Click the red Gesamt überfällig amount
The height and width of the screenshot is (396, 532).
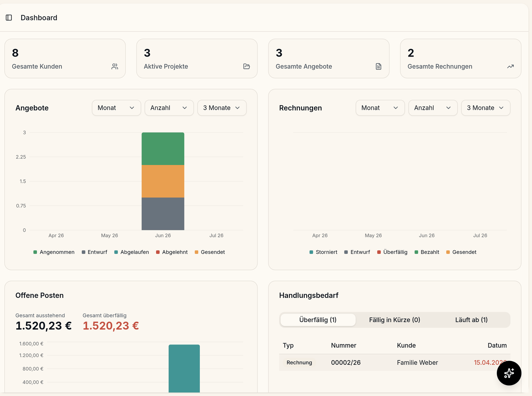coord(111,326)
